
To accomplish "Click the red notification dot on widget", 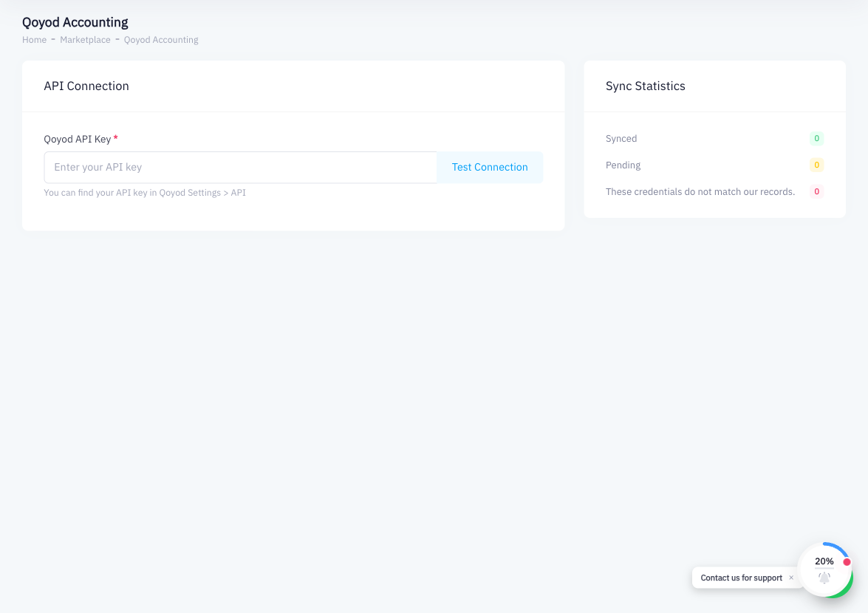I will (x=847, y=562).
